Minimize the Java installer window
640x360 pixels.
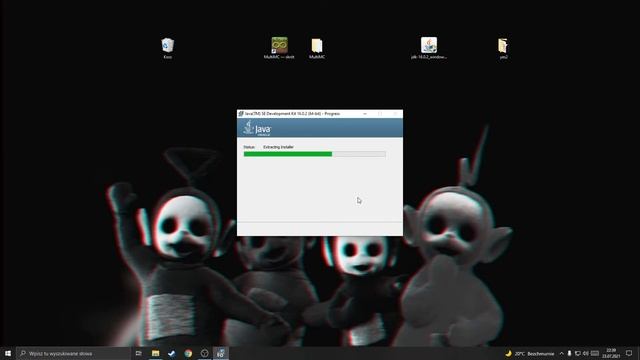pyautogui.click(x=365, y=113)
